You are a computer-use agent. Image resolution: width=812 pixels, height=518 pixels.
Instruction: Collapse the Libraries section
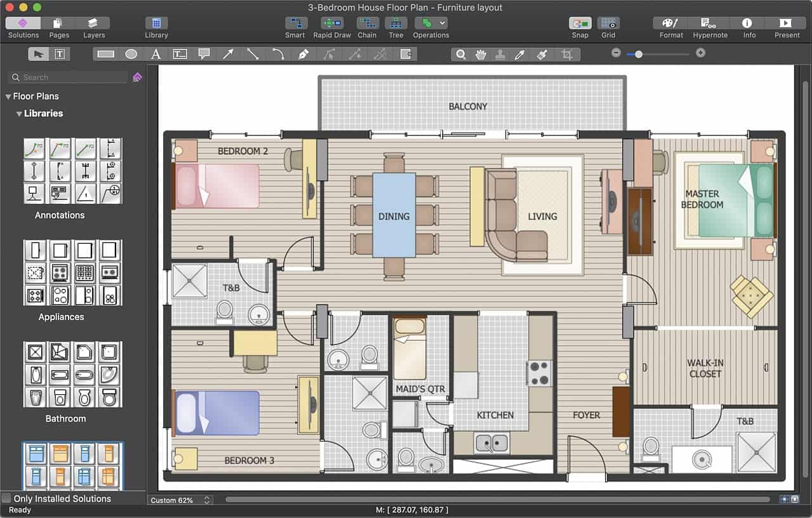click(x=19, y=114)
